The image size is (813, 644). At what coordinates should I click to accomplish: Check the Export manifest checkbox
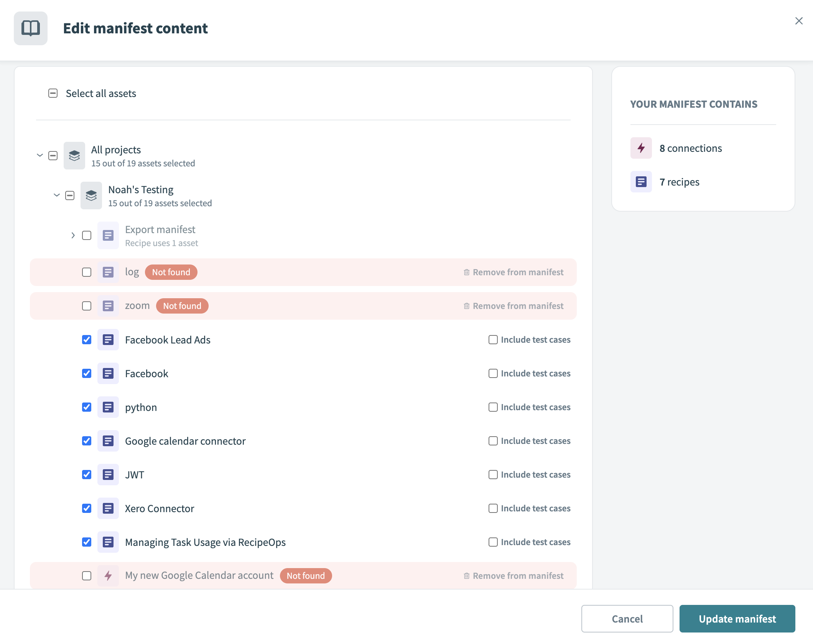coord(87,235)
